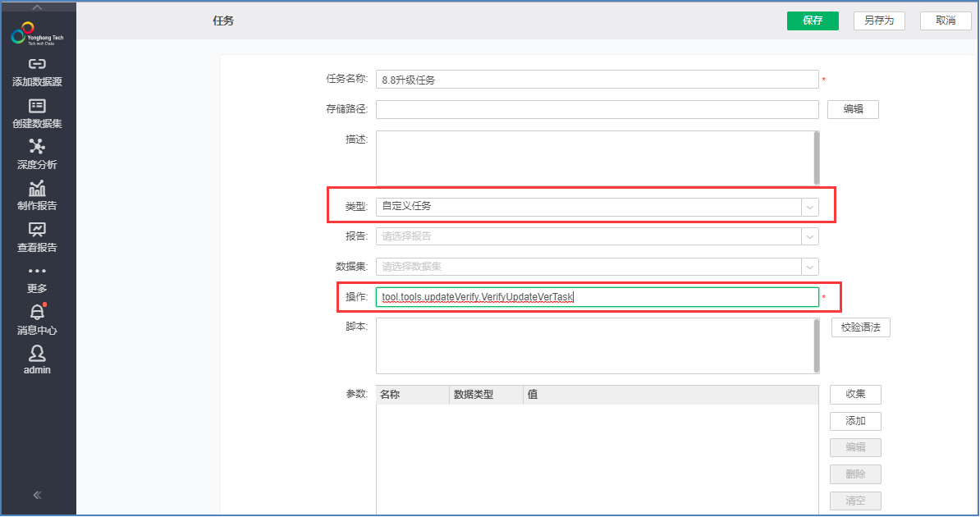This screenshot has width=980, height=517.
Task: Collapse the sidebar with the double-chevron icon
Action: click(37, 495)
